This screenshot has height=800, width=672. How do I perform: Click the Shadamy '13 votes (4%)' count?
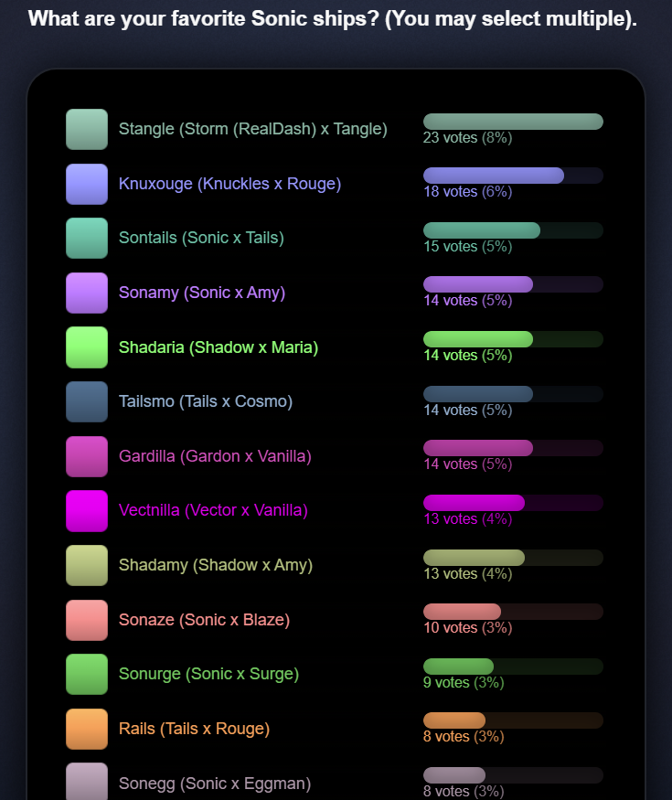coord(468,574)
